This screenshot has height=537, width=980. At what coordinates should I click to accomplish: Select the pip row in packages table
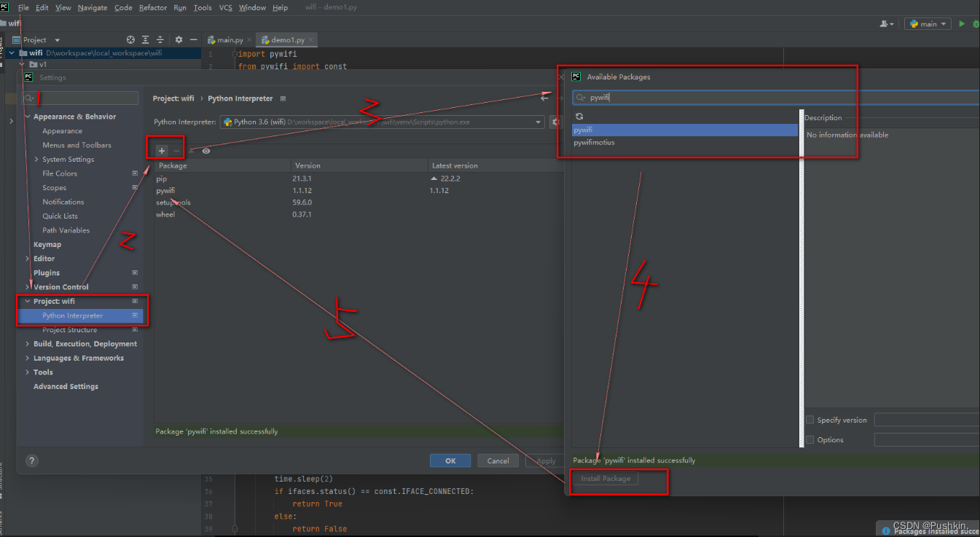pyautogui.click(x=358, y=179)
